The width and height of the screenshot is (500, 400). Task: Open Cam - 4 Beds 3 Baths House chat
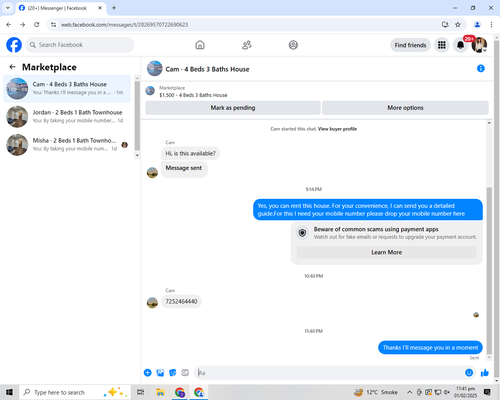pyautogui.click(x=67, y=89)
